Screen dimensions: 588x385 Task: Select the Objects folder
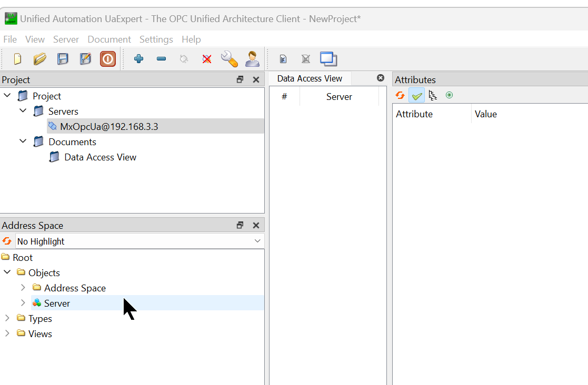point(44,273)
